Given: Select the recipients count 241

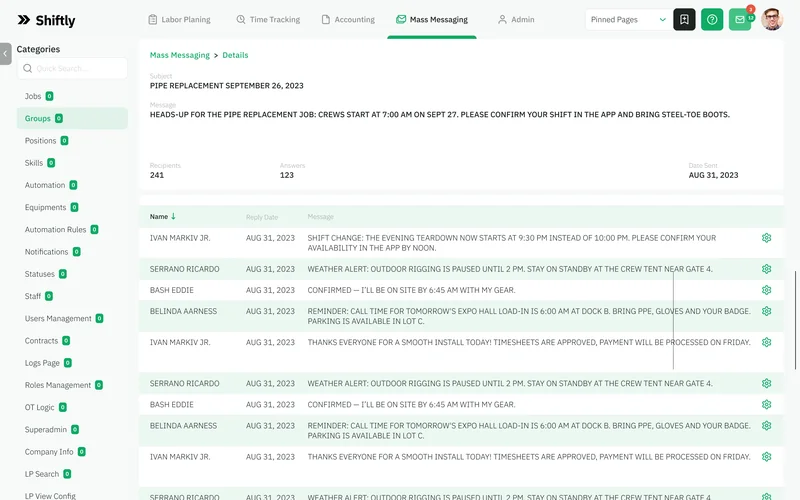Looking at the screenshot, I should (157, 175).
